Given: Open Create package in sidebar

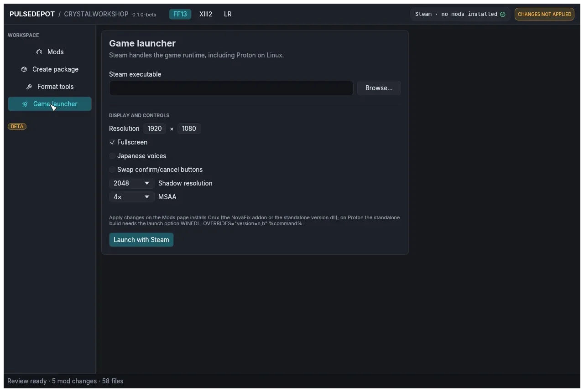Looking at the screenshot, I should pos(50,69).
